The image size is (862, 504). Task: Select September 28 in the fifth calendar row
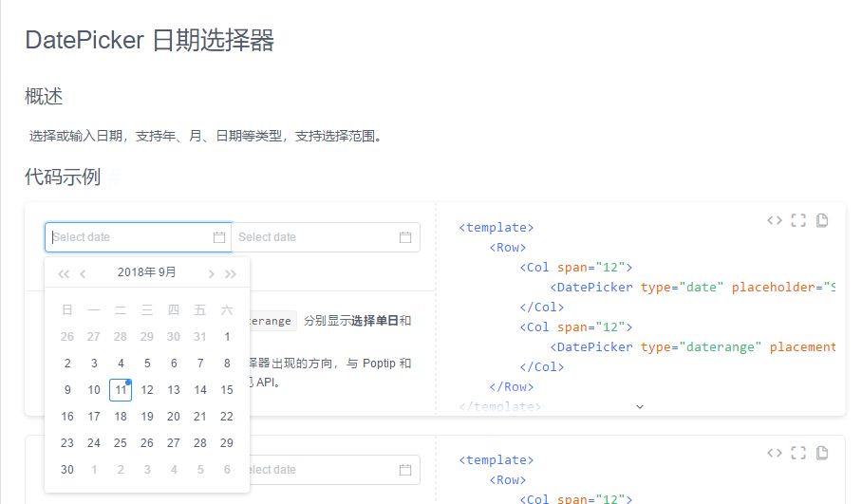[200, 443]
